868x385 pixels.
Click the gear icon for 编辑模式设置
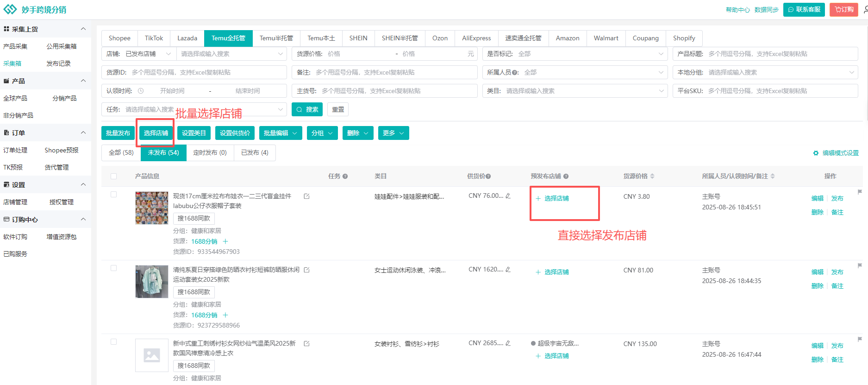coord(816,153)
